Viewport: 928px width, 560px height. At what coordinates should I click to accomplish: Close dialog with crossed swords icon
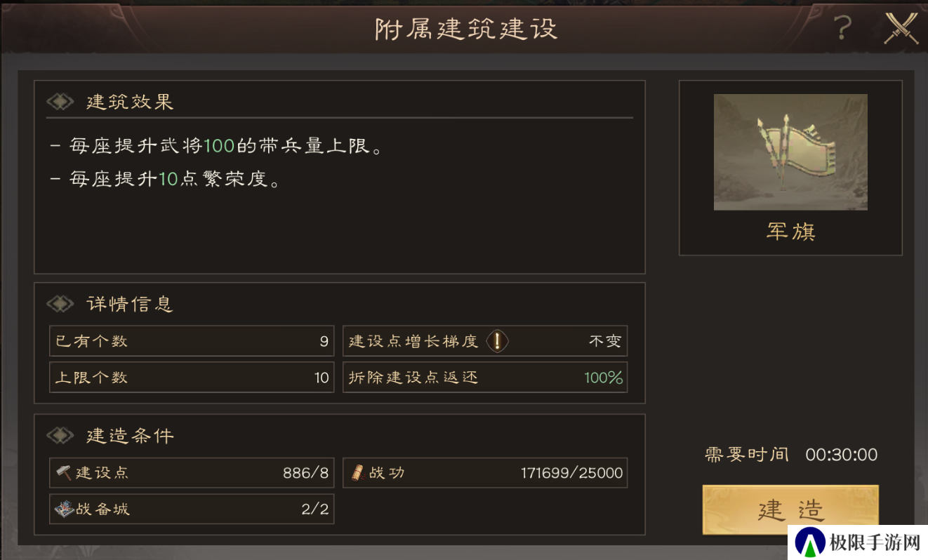[901, 28]
